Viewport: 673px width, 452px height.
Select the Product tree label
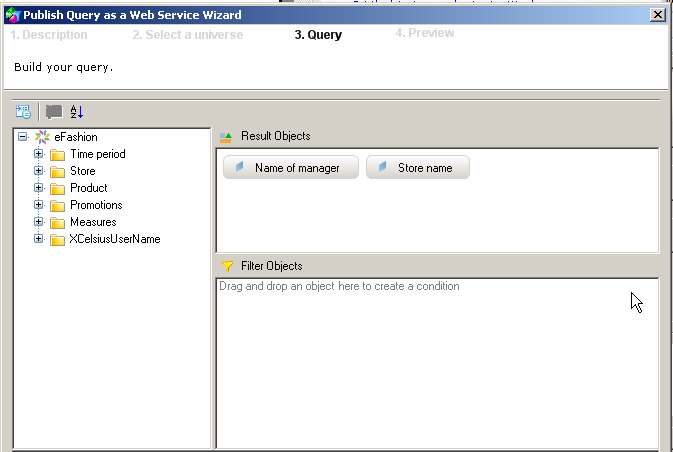pos(89,188)
